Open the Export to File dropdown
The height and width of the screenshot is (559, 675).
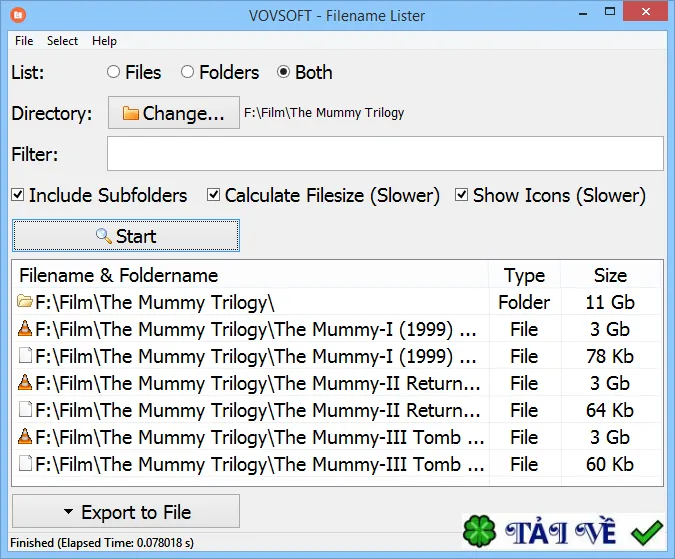126,511
